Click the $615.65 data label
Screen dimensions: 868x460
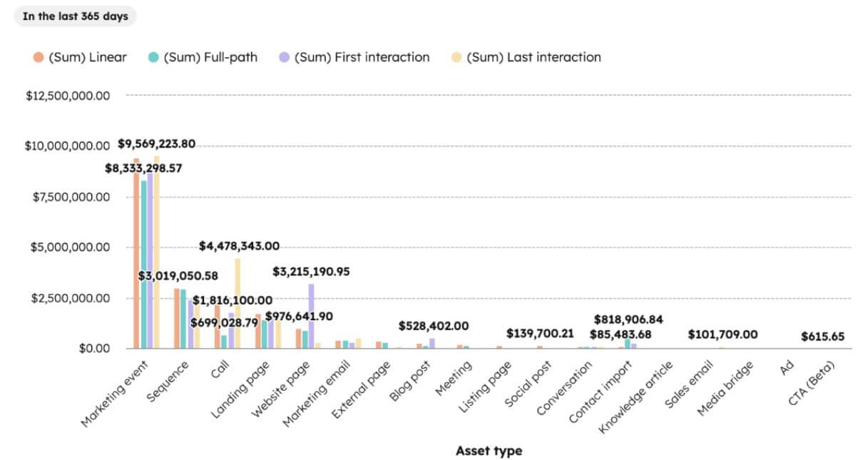click(822, 336)
